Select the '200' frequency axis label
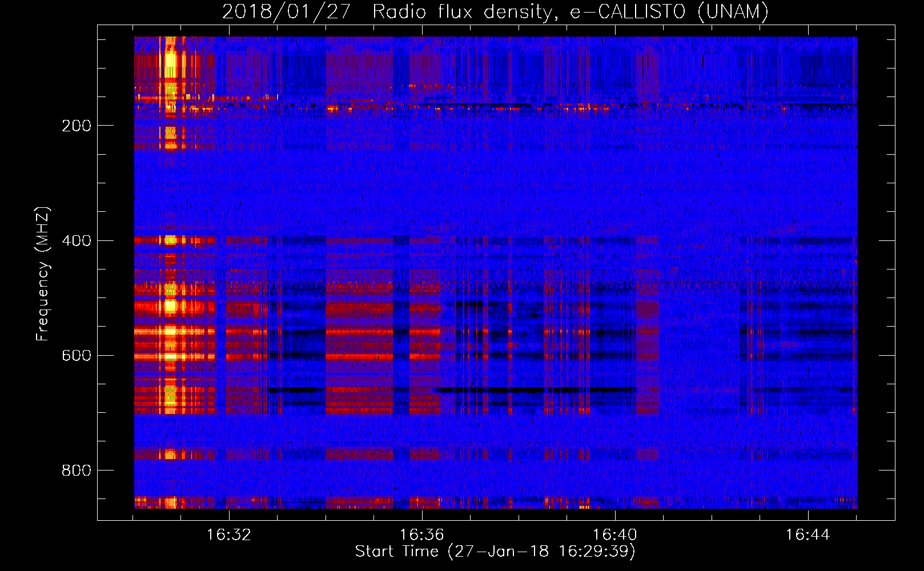Viewport: 924px width, 571px height. click(77, 126)
